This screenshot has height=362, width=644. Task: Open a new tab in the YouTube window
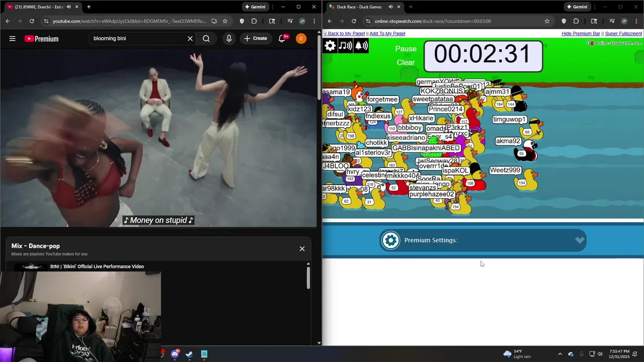pyautogui.click(x=89, y=7)
